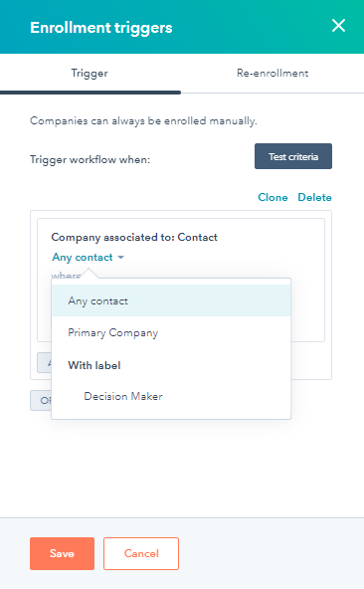Select the Company associated to Contact filter
This screenshot has height=589, width=364.
pos(134,238)
